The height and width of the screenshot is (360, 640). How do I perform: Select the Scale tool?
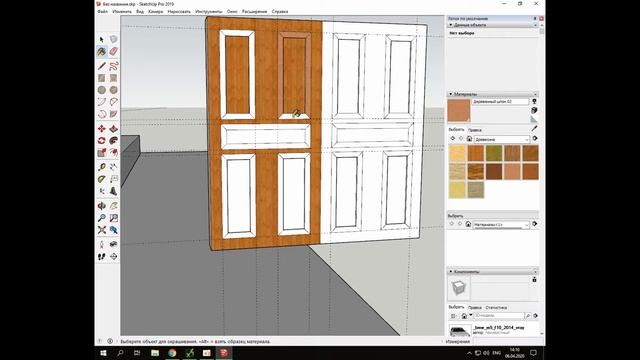[x=102, y=153]
